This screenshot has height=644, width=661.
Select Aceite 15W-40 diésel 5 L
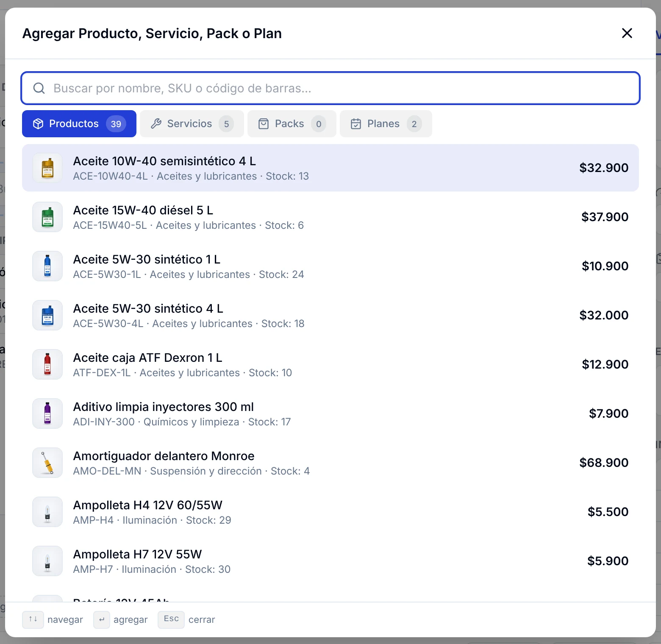click(330, 217)
